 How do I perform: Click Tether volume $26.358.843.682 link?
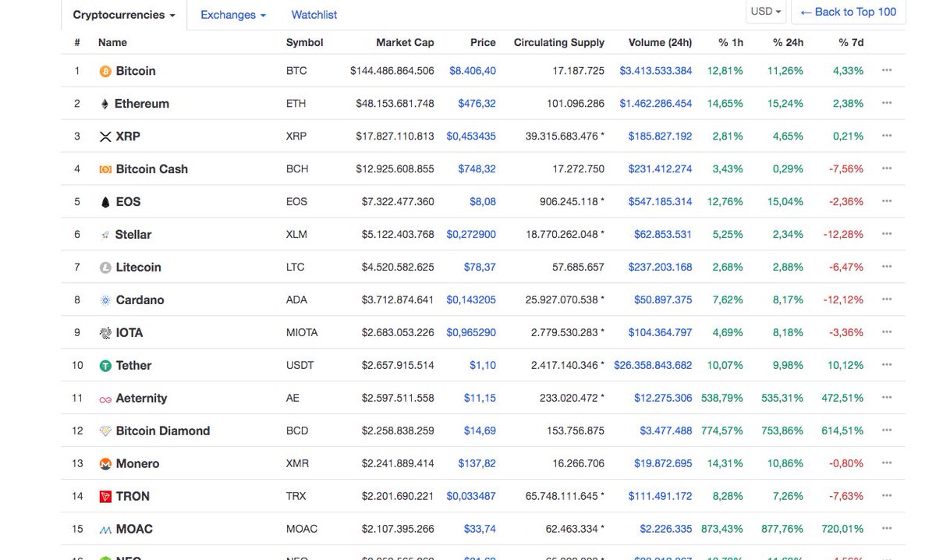[x=653, y=366]
